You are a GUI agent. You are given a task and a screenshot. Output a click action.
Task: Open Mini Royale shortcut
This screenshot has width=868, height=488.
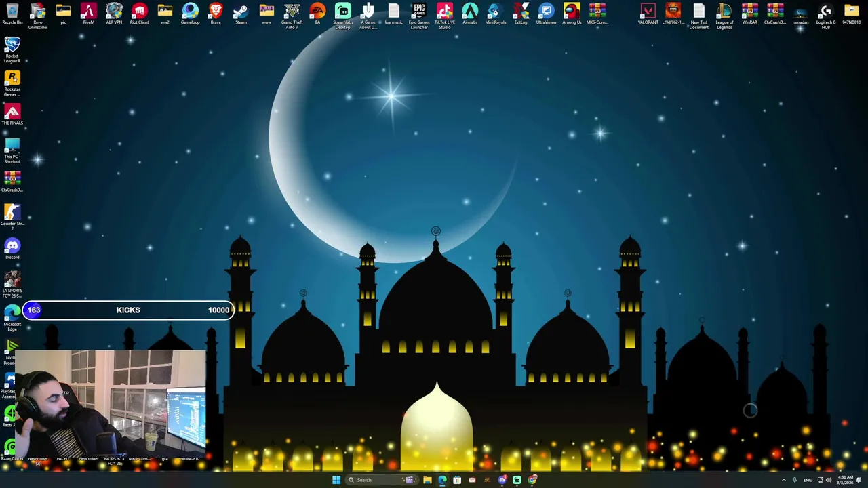495,14
